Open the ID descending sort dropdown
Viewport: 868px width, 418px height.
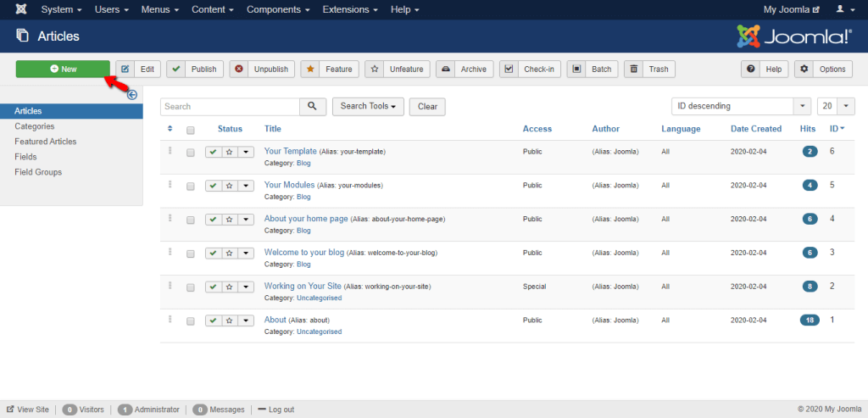click(739, 107)
